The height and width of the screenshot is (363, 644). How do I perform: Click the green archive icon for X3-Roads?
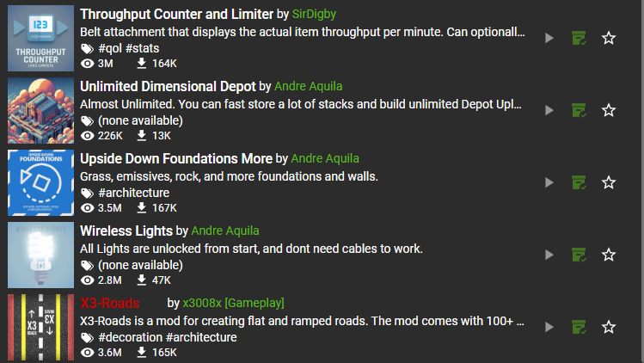[x=579, y=327]
